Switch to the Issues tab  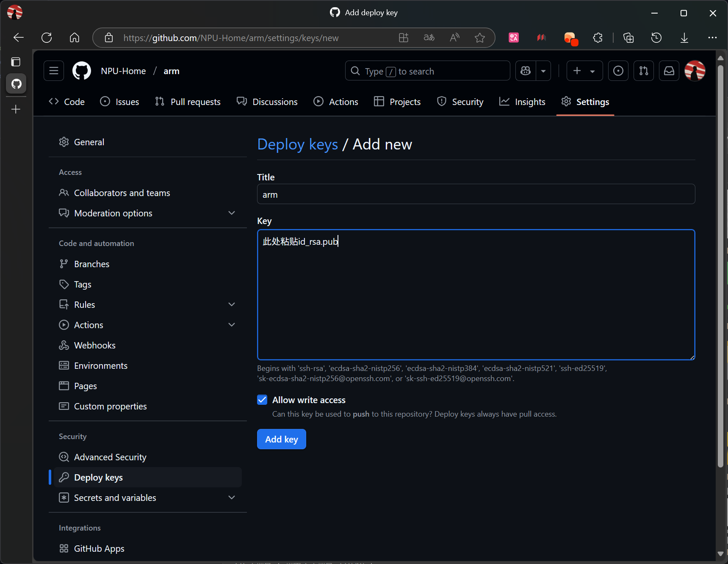coord(119,102)
